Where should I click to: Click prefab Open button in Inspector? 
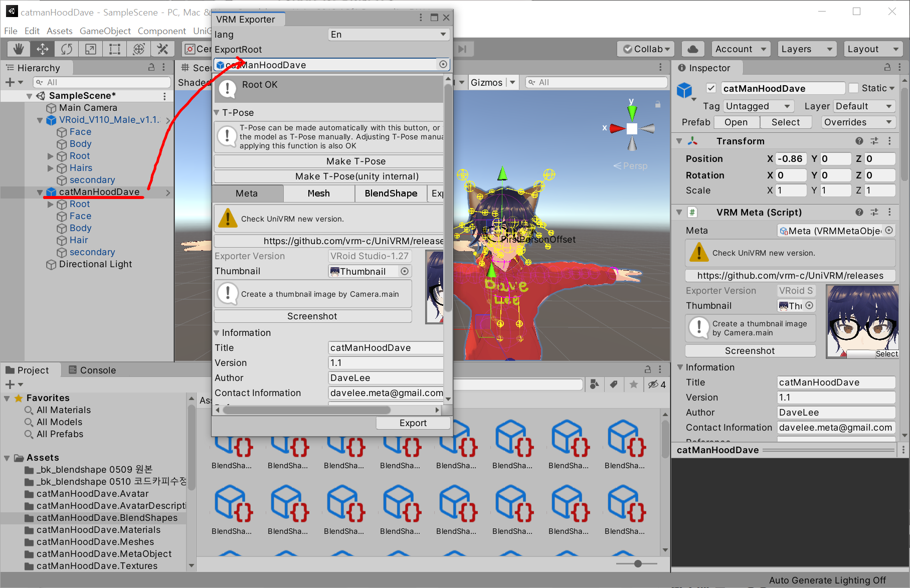click(736, 122)
